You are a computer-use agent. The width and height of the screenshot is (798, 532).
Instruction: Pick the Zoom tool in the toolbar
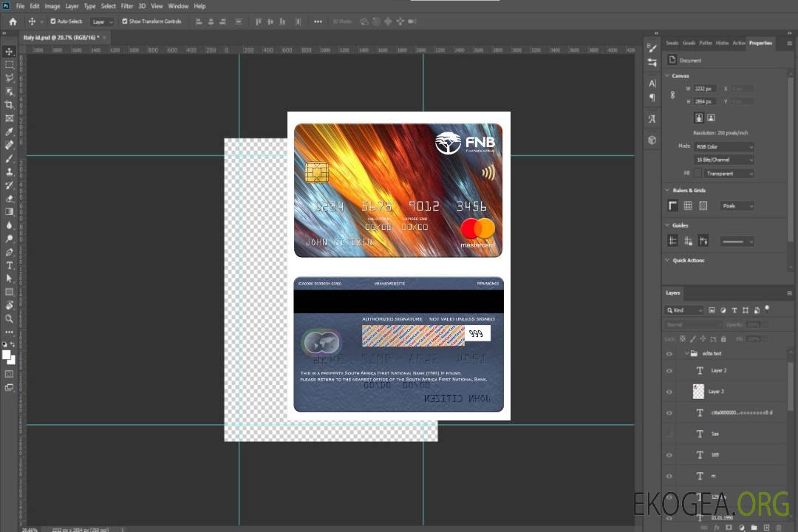[10, 318]
